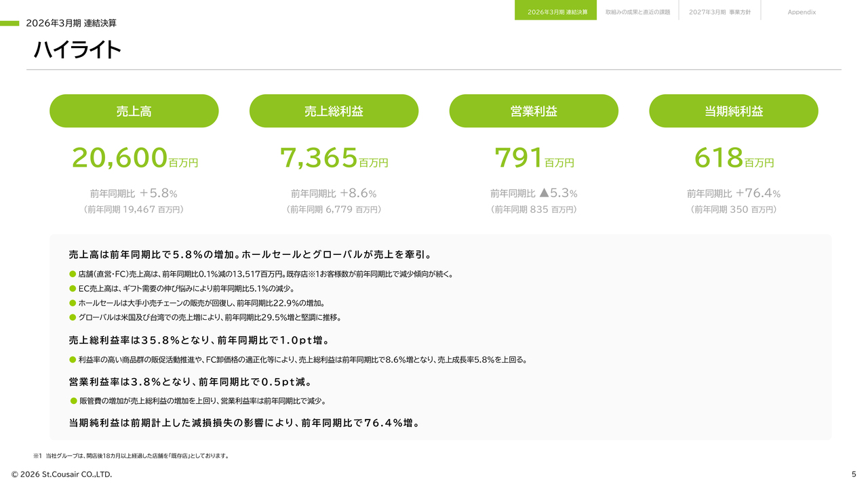
Task: Click 前年同期比 +8.6% text
Action: point(334,193)
